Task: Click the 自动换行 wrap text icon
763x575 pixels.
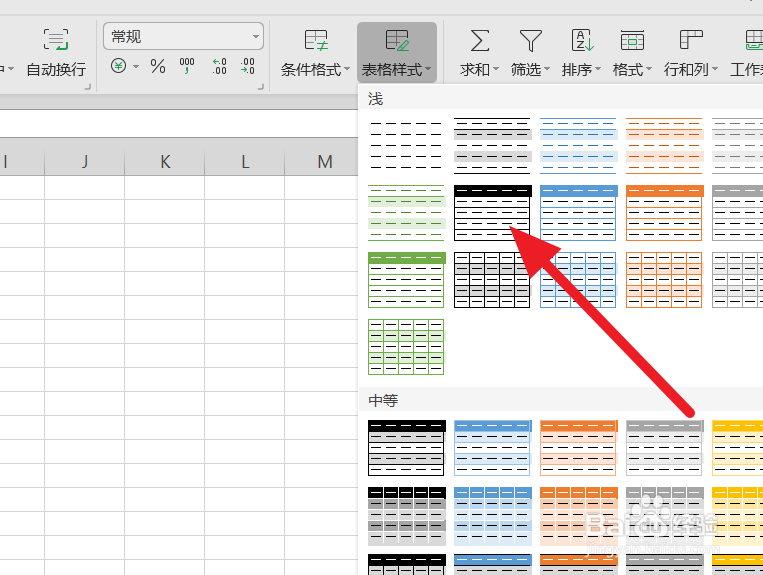Action: pos(56,39)
